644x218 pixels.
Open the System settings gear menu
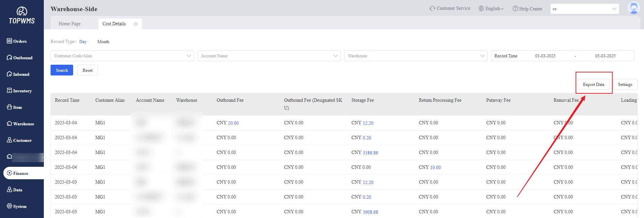17,206
